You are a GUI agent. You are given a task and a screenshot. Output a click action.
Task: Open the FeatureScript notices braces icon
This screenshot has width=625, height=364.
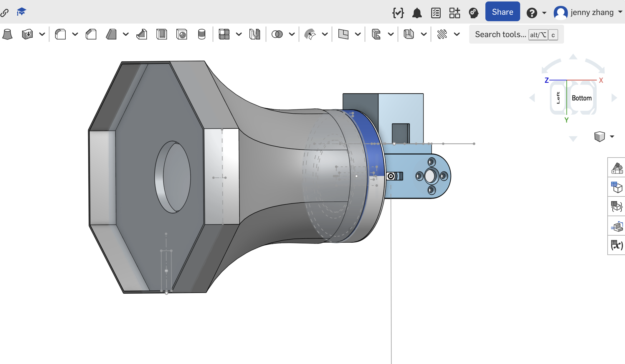coord(398,13)
